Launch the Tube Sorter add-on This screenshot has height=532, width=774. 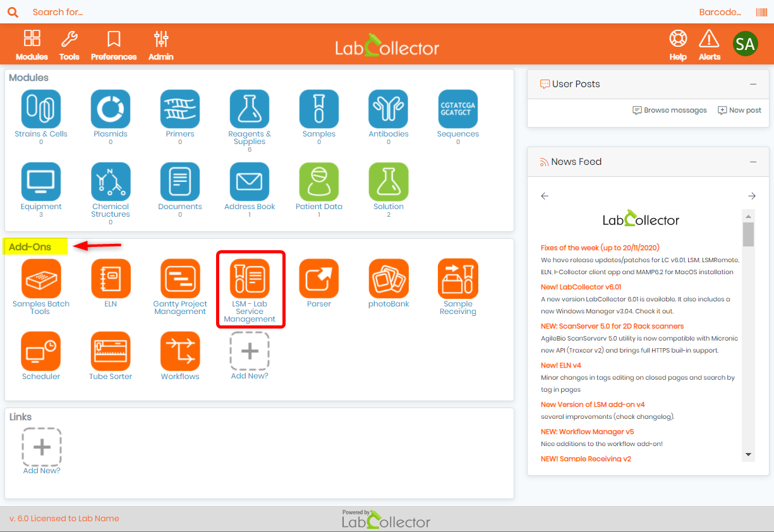[x=111, y=351]
